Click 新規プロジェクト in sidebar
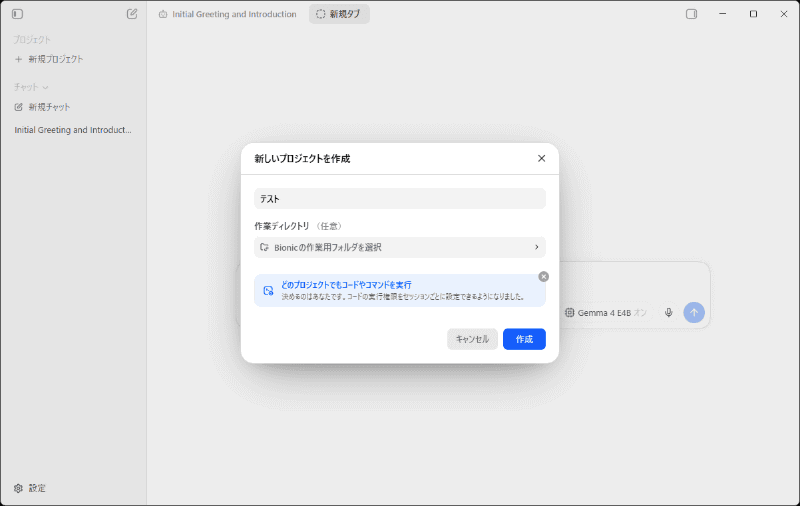800x506 pixels. point(56,59)
